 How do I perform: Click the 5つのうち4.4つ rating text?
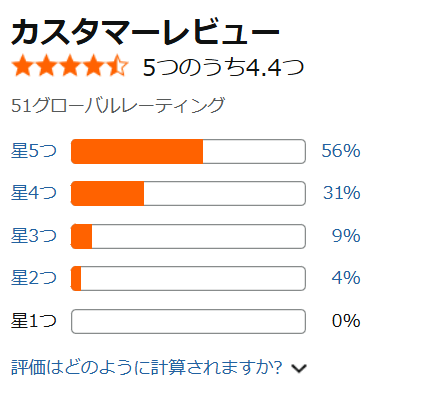(x=223, y=67)
